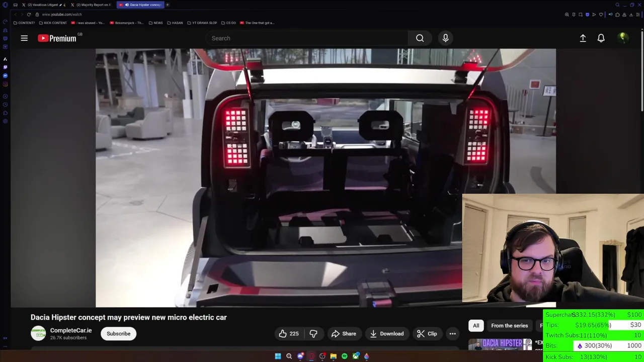Open the extensions cube icon
The width and height of the screenshot is (644, 362).
(x=617, y=15)
